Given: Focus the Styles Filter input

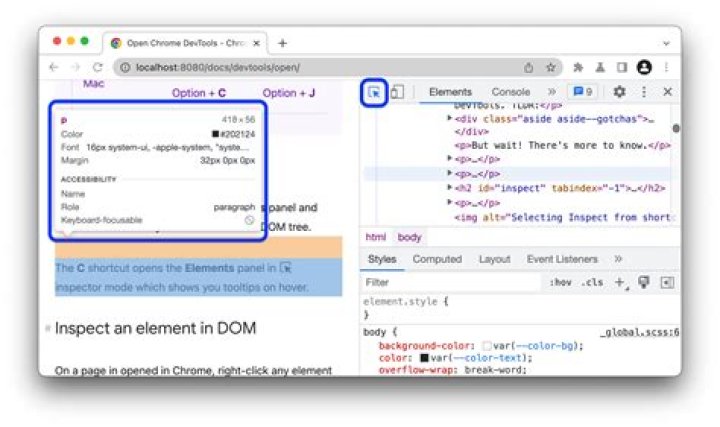Looking at the screenshot, I should [x=452, y=282].
